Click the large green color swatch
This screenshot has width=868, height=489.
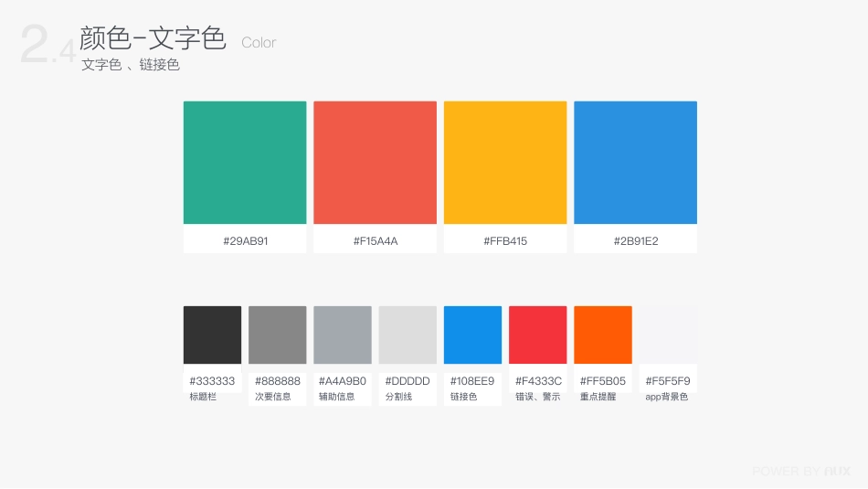tap(245, 163)
